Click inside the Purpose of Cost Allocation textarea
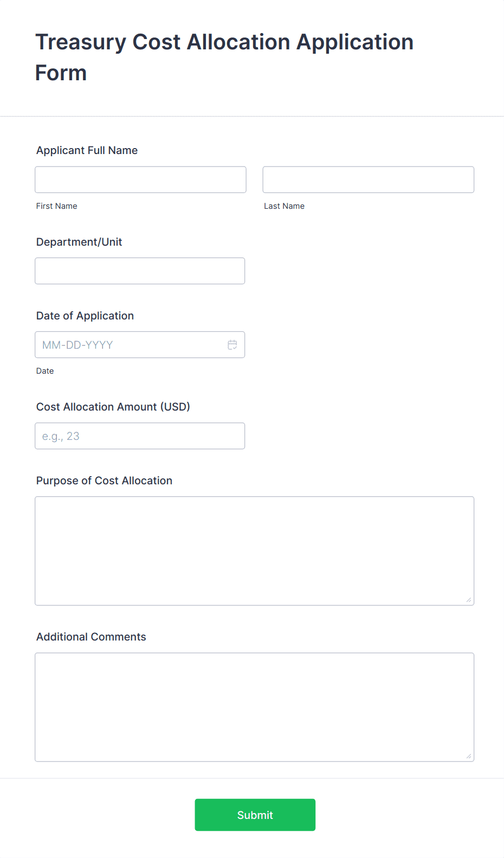504x858 pixels. pyautogui.click(x=254, y=550)
